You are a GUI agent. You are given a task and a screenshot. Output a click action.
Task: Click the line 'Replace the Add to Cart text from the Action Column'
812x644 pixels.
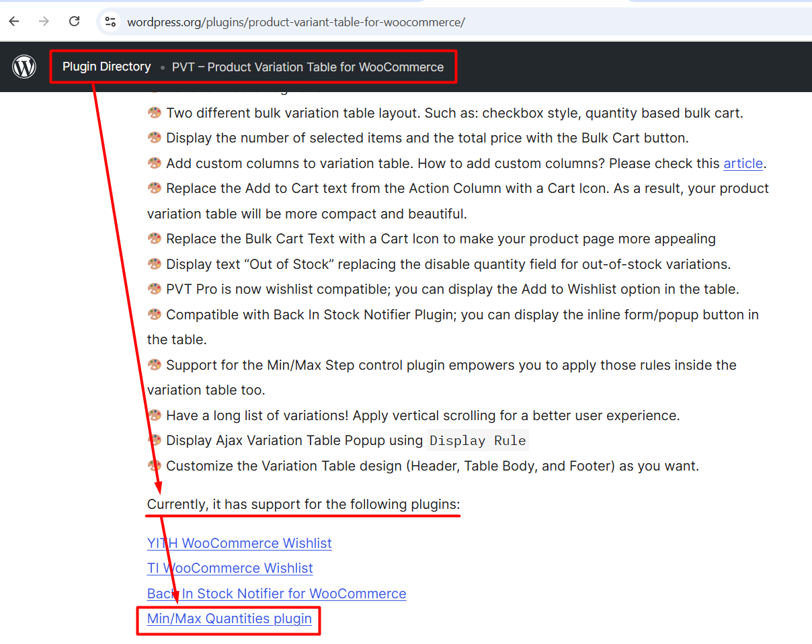tap(458, 201)
